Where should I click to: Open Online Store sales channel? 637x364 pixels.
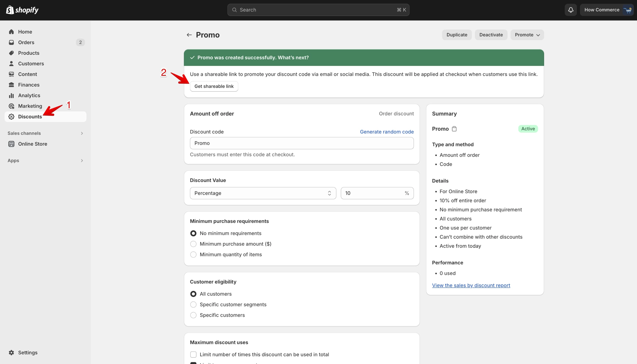coord(45,144)
